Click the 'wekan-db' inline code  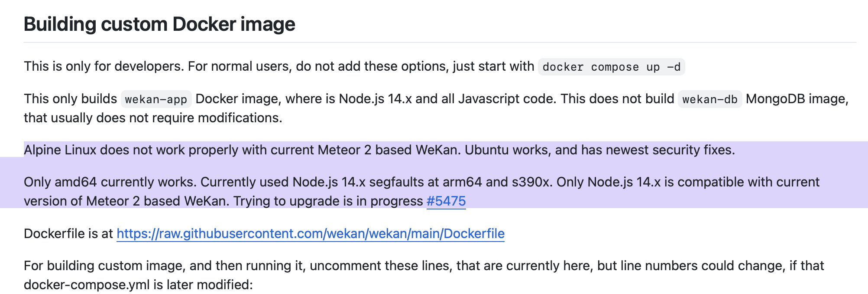pos(710,99)
